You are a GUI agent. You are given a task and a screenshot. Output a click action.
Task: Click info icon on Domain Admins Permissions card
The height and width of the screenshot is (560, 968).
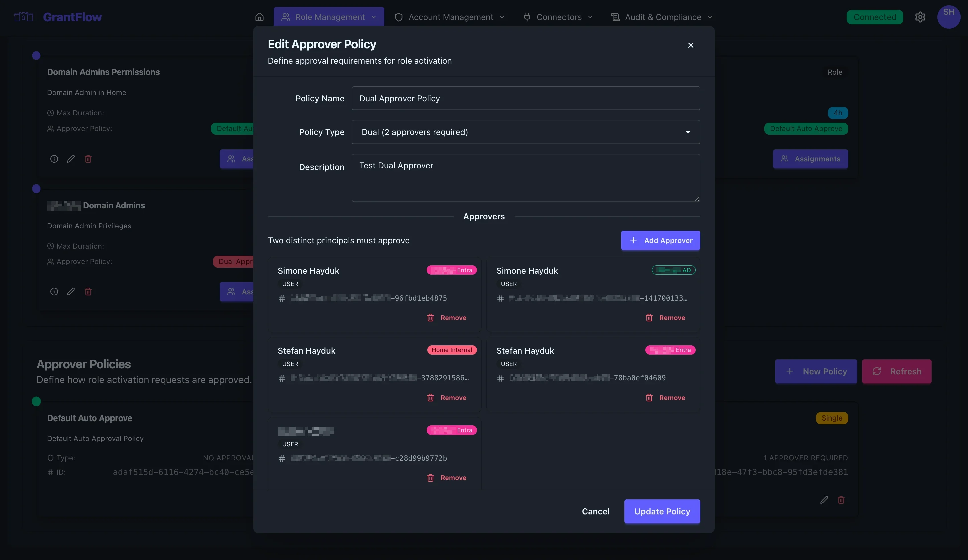click(x=54, y=159)
